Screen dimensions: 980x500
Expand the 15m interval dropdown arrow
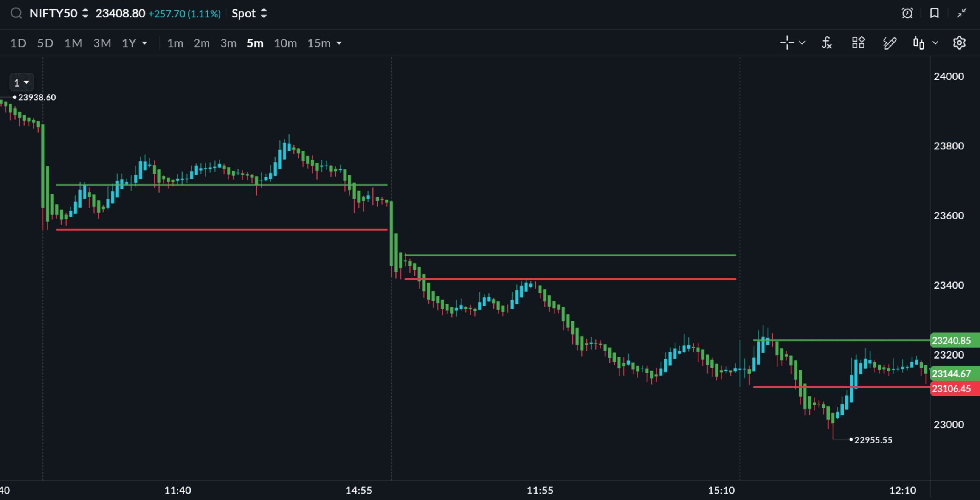pos(339,43)
